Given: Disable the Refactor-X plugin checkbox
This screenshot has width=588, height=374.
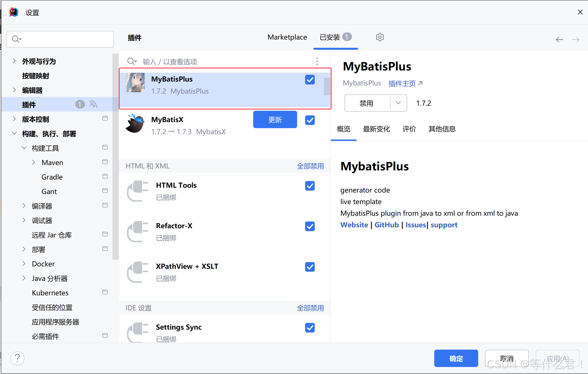Looking at the screenshot, I should click(310, 226).
